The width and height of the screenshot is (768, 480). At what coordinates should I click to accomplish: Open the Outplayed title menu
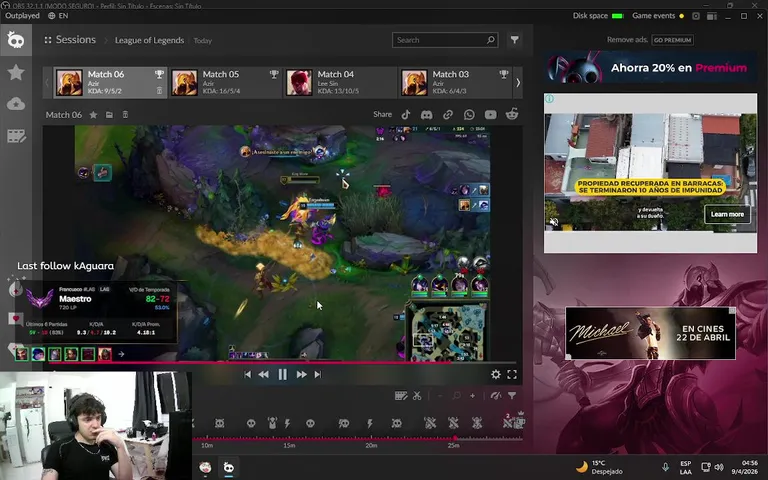[22, 16]
